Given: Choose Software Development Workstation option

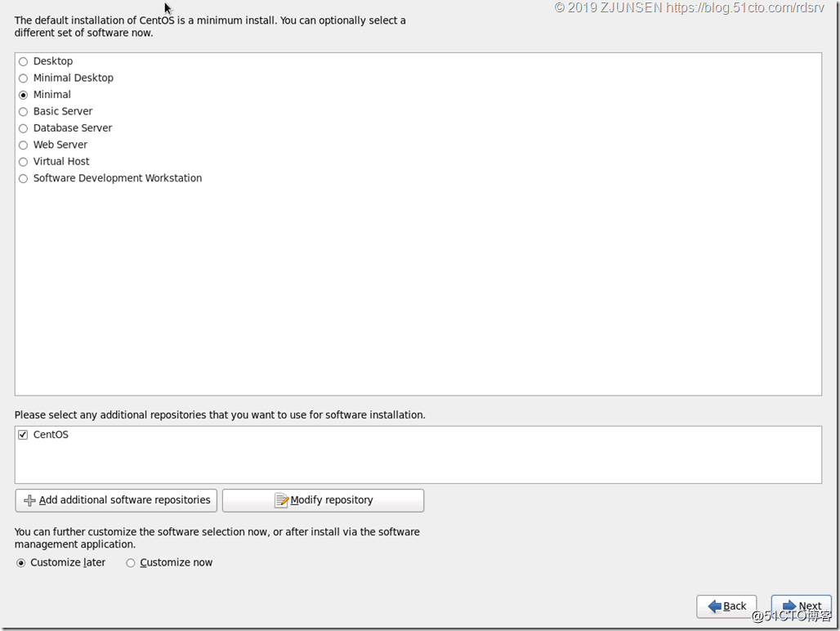Looking at the screenshot, I should pyautogui.click(x=23, y=178).
